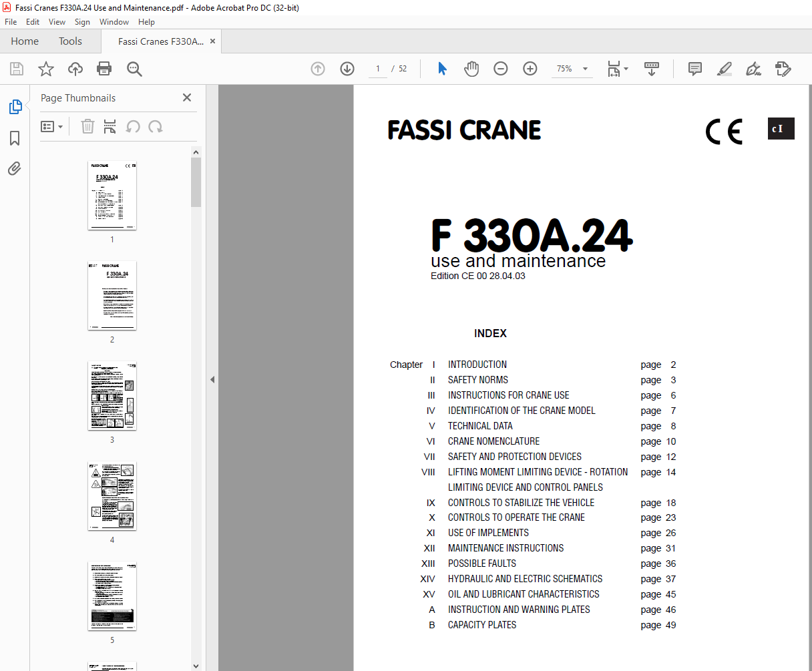The height and width of the screenshot is (671, 812).
Task: Open Attachments paperclip panel
Action: (x=15, y=169)
